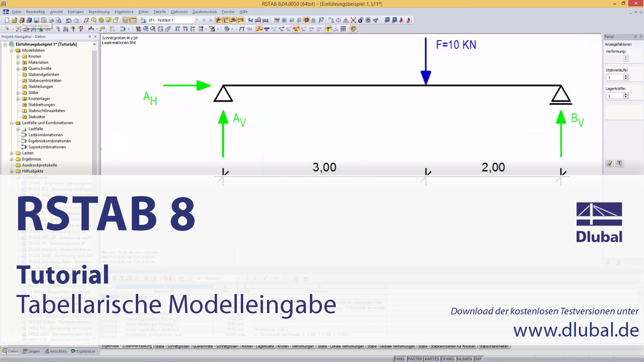Expand the Querschnitte tree node
This screenshot has height=362, width=644.
click(x=18, y=69)
